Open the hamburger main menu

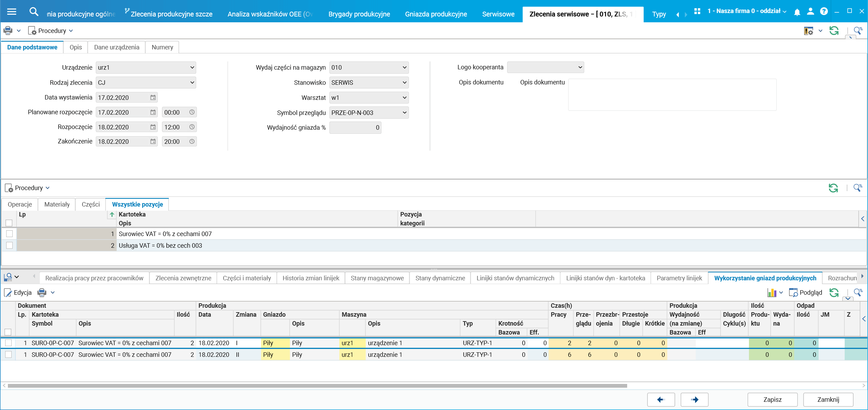(12, 12)
